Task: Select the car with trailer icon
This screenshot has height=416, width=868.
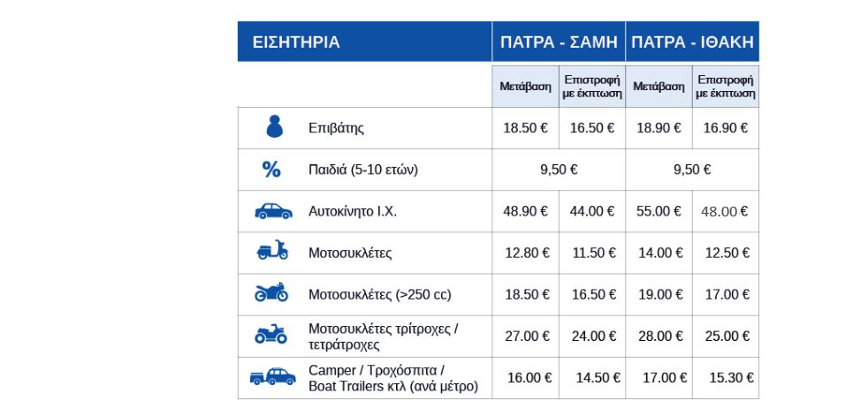Action: 272,377
